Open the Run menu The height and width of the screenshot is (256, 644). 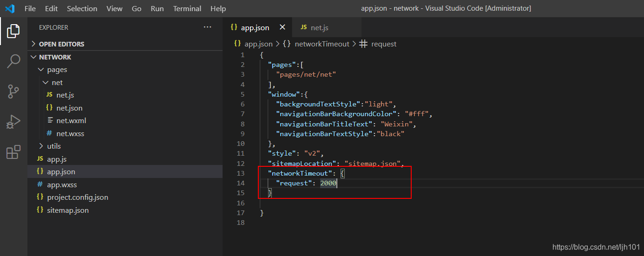click(158, 8)
